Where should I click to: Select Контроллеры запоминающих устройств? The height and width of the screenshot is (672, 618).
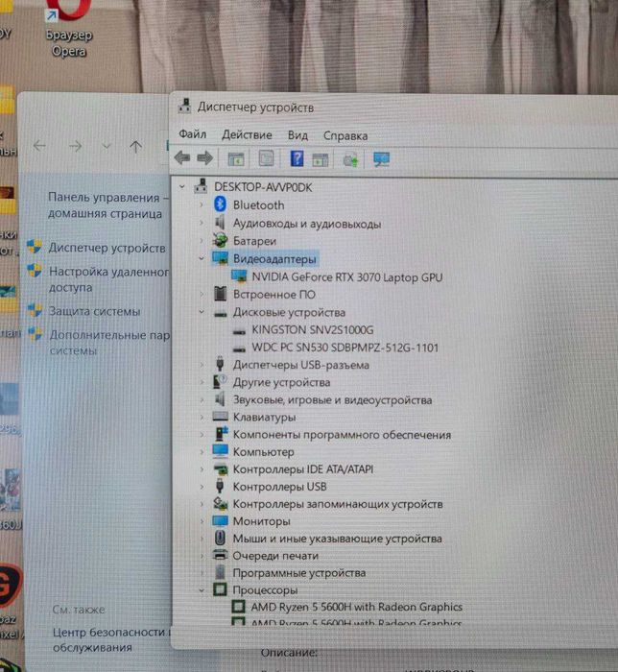338,504
